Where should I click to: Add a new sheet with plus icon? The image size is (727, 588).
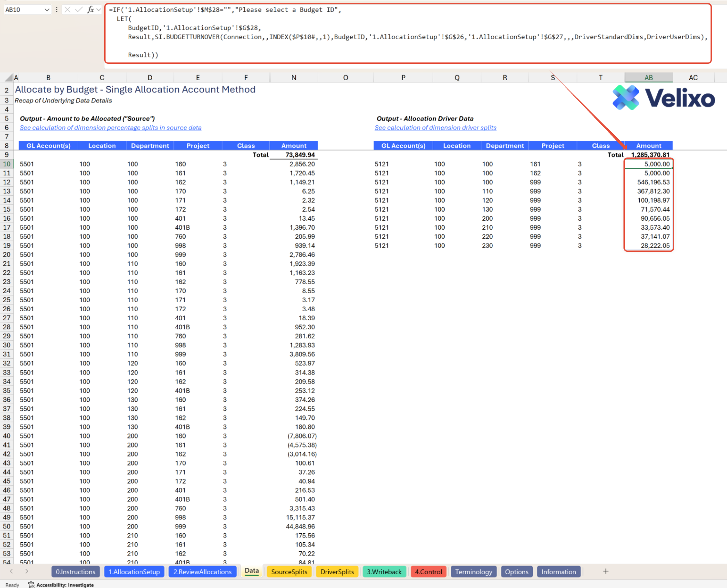click(x=606, y=572)
